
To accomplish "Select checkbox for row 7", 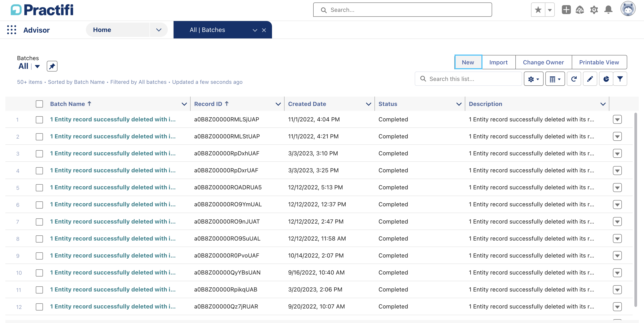I will click(39, 222).
